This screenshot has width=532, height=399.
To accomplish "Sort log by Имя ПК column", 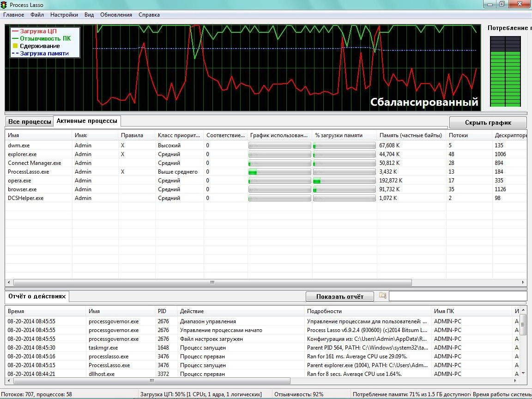I will click(472, 311).
